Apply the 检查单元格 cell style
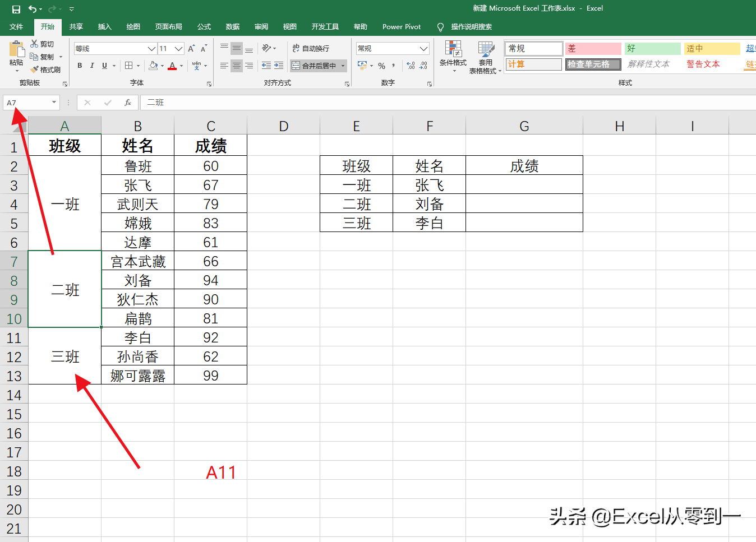This screenshot has height=542, width=756. (593, 64)
